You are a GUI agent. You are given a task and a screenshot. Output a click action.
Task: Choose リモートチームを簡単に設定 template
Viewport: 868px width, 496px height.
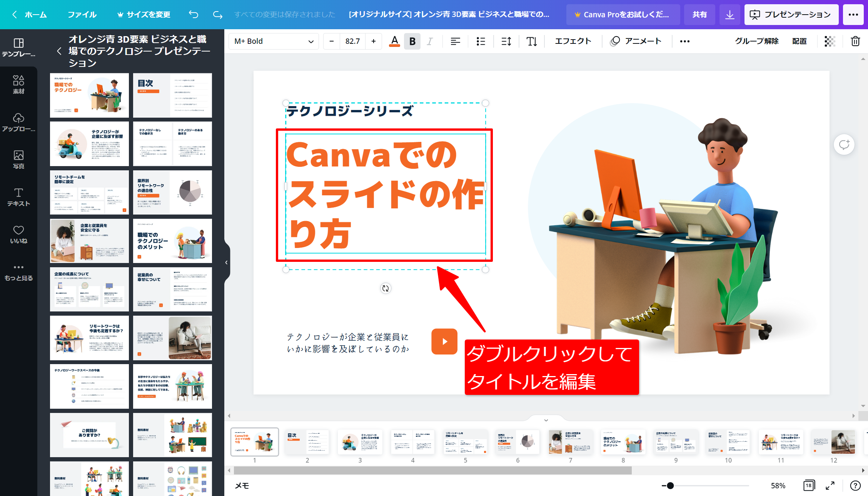coord(89,192)
